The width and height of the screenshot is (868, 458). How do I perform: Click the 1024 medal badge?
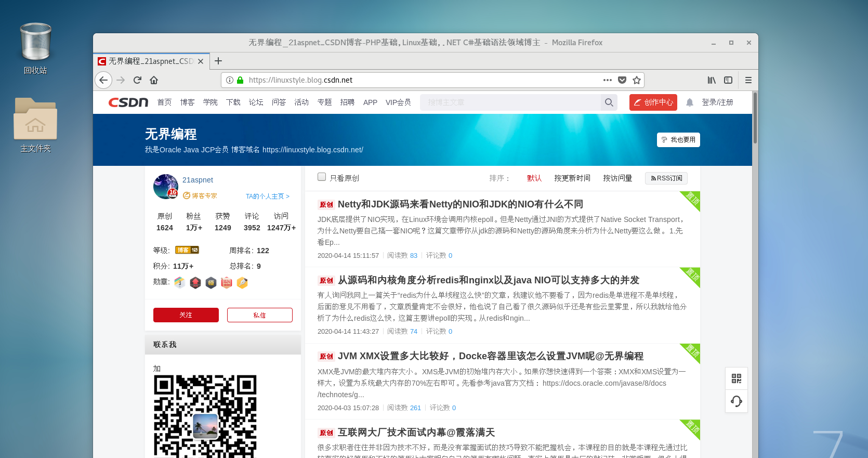point(227,282)
